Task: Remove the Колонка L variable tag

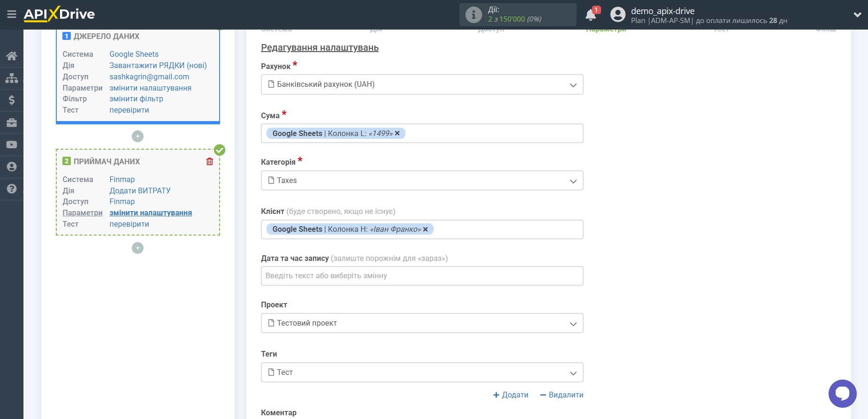Action: click(x=397, y=133)
